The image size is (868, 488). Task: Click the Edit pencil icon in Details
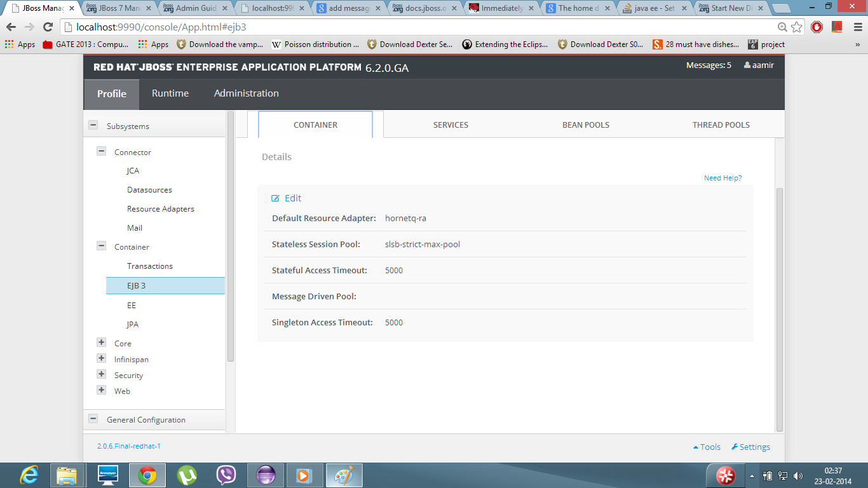point(275,198)
